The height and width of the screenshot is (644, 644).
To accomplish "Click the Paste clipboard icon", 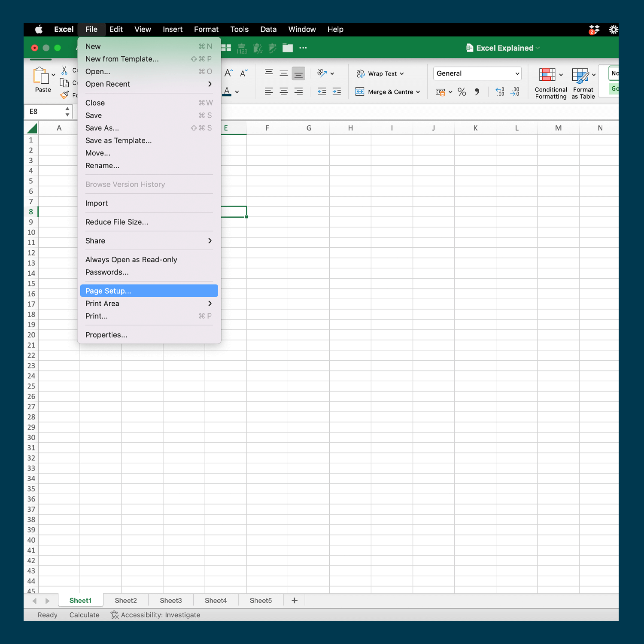I will coord(41,76).
